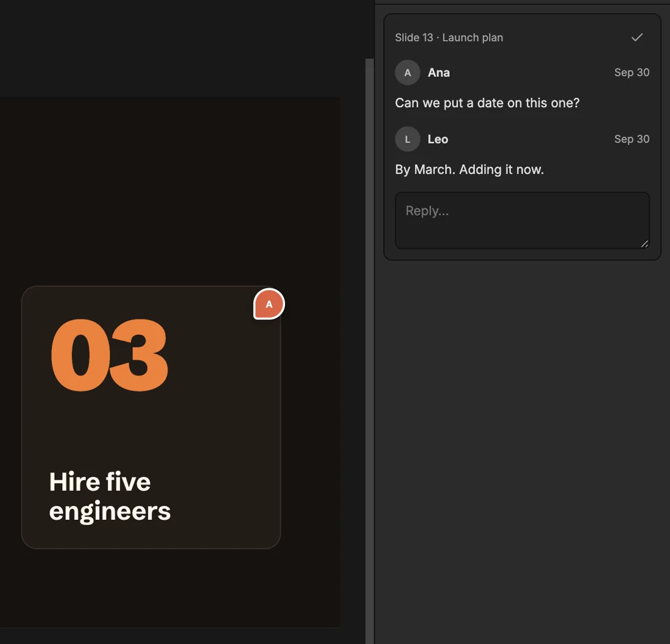Click the Sep 30 date on Ana's comment

pyautogui.click(x=632, y=72)
